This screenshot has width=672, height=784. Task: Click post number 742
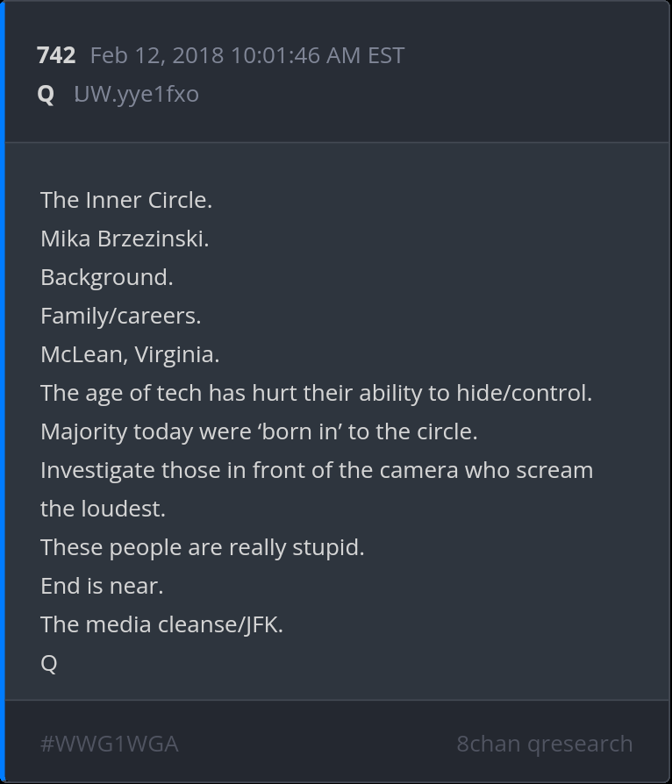tap(56, 55)
